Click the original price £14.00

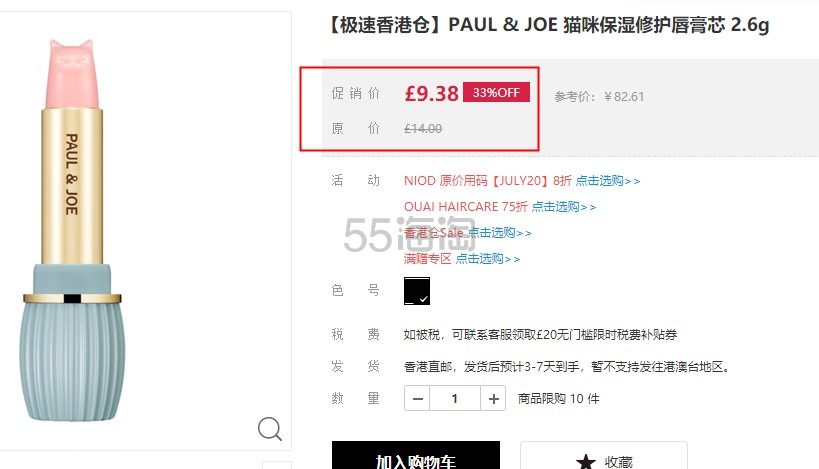(x=423, y=128)
